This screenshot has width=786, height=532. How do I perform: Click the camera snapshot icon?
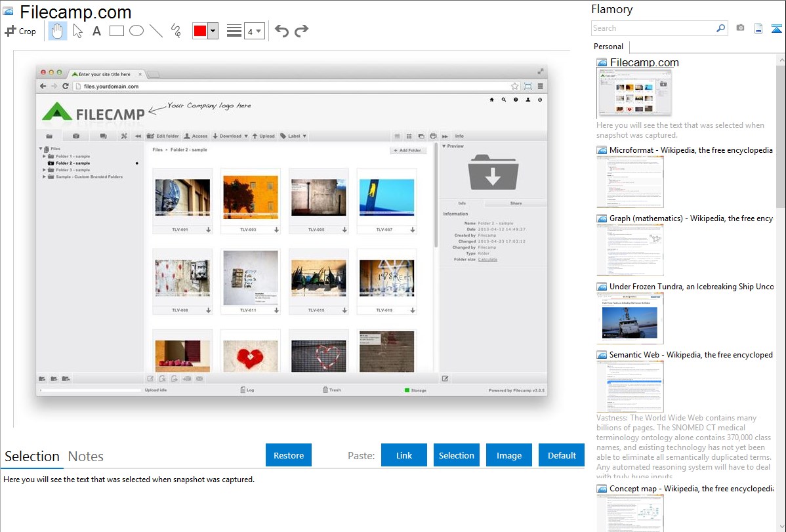(x=740, y=28)
